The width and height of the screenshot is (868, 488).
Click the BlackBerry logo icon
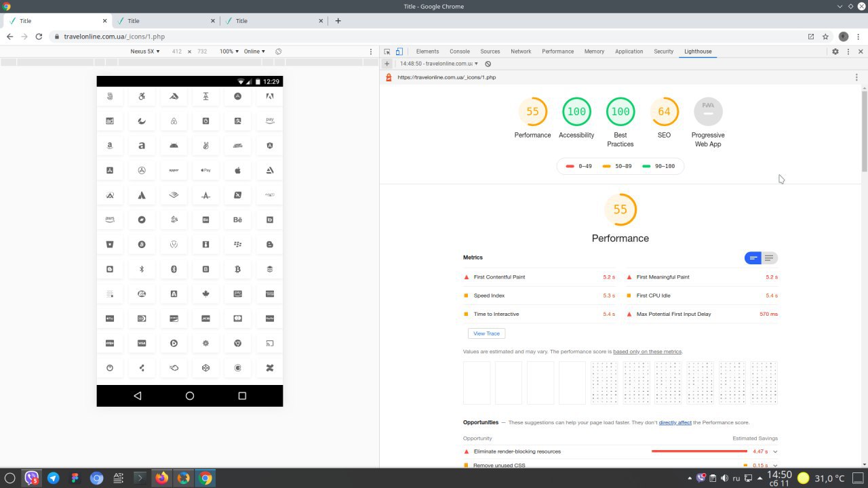tap(237, 244)
